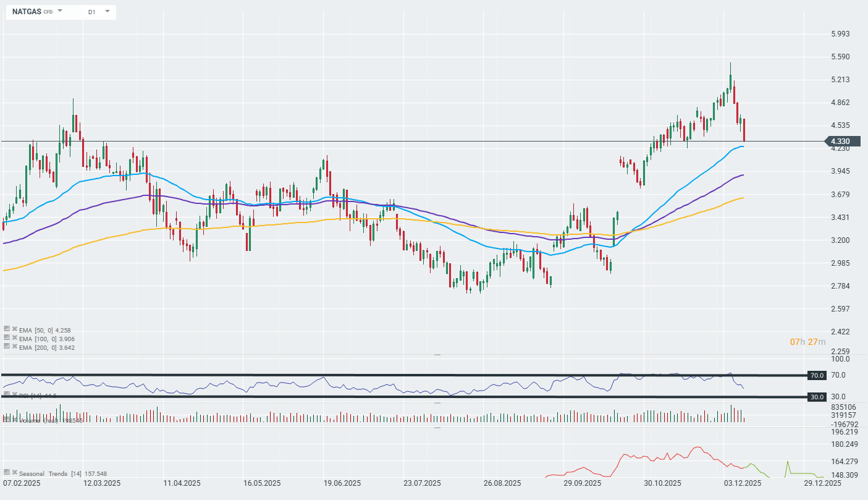Remove the Volume indicator pane
The height and width of the screenshot is (500, 868).
tap(14, 420)
